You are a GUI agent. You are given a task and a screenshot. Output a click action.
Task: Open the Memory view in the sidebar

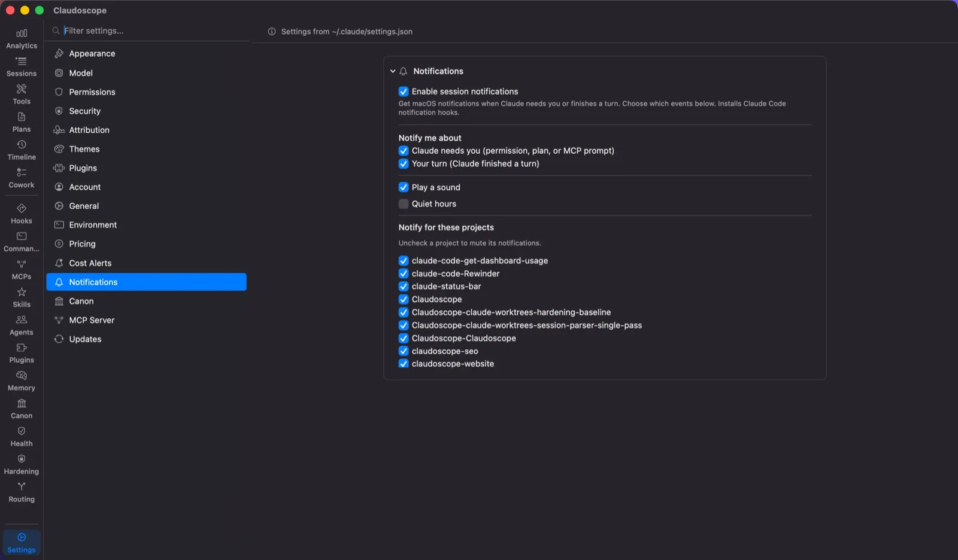[x=22, y=381]
